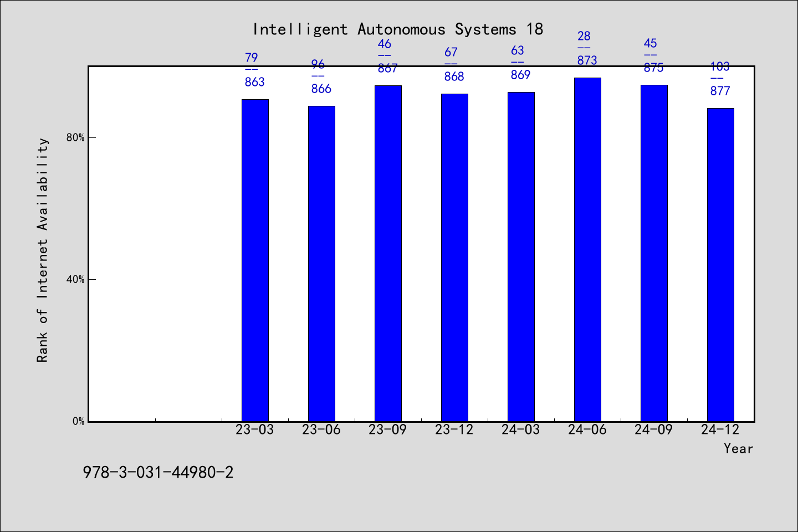Click the rank 45 above the 24-09 bar
The image size is (798, 532).
click(651, 43)
